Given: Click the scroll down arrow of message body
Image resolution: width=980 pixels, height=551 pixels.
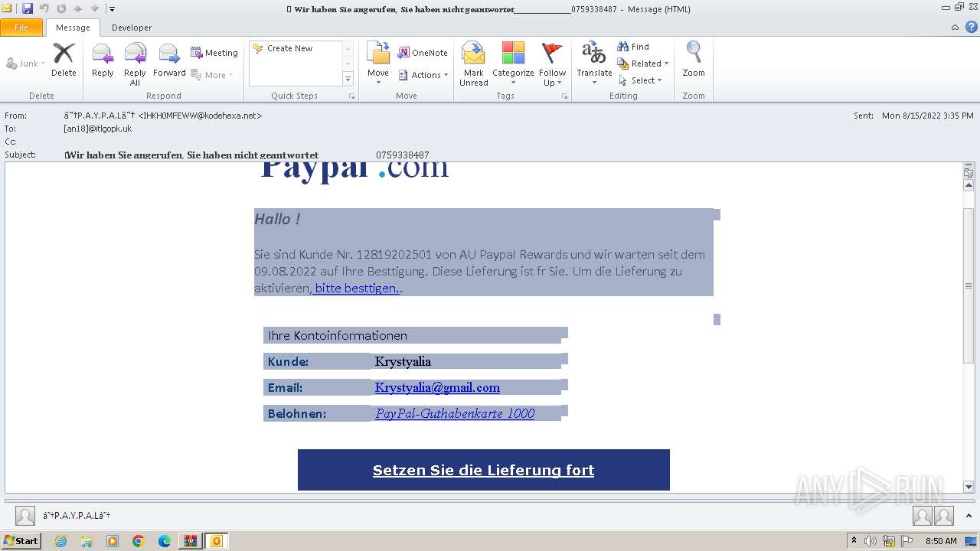Looking at the screenshot, I should [x=969, y=486].
